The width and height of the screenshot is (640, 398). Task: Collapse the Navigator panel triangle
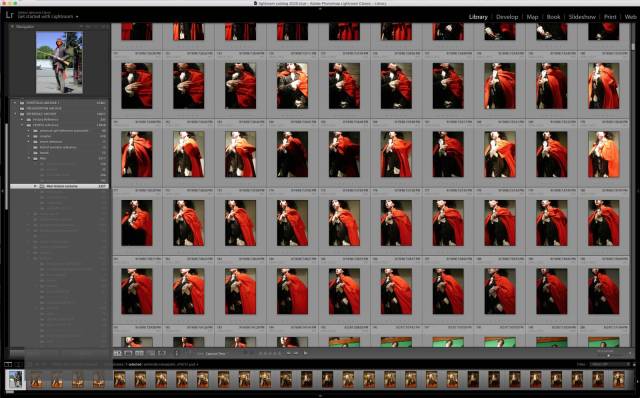click(x=12, y=27)
